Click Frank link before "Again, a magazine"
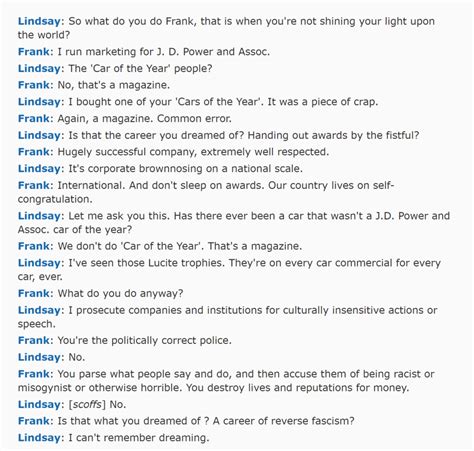 [x=34, y=119]
